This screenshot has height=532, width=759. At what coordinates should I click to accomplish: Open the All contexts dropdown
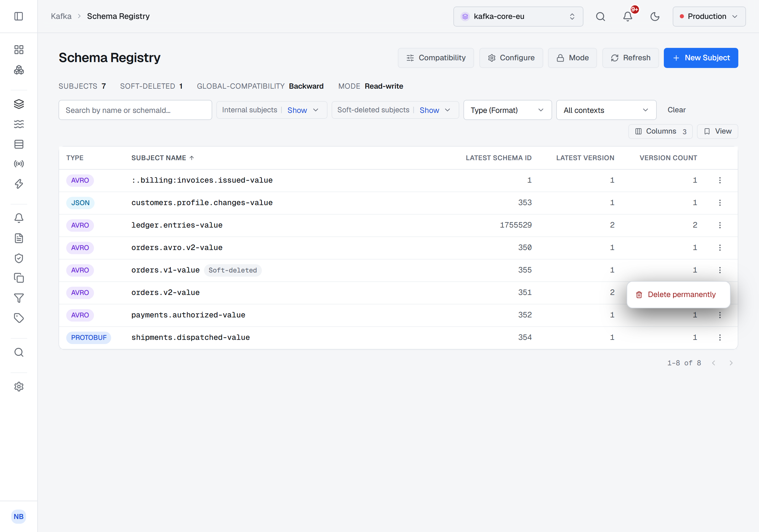pos(606,110)
